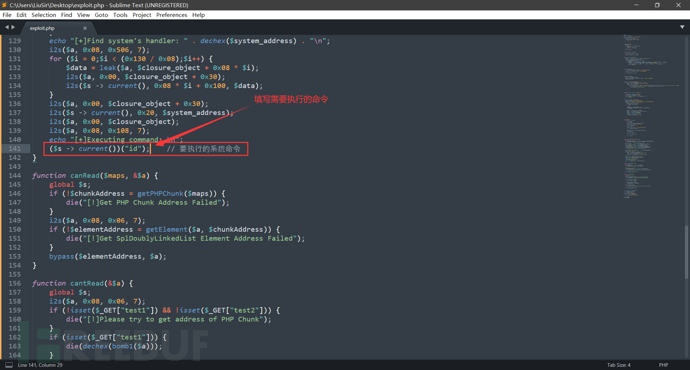Viewport: 690px width, 370px height.
Task: Change Tab Size 4 setting
Action: 619,365
